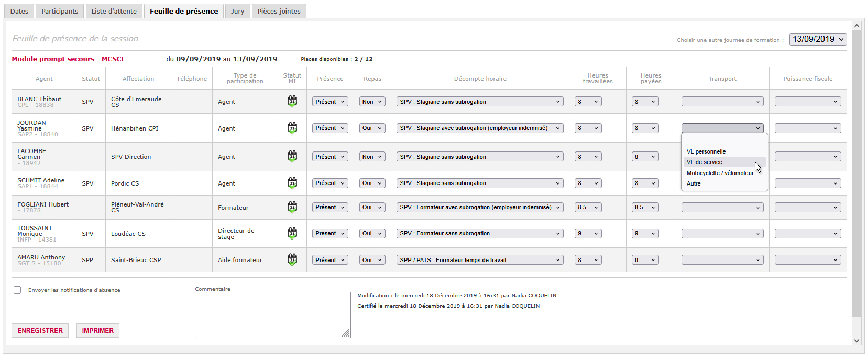Click inside the Commentaire text area

(272, 314)
